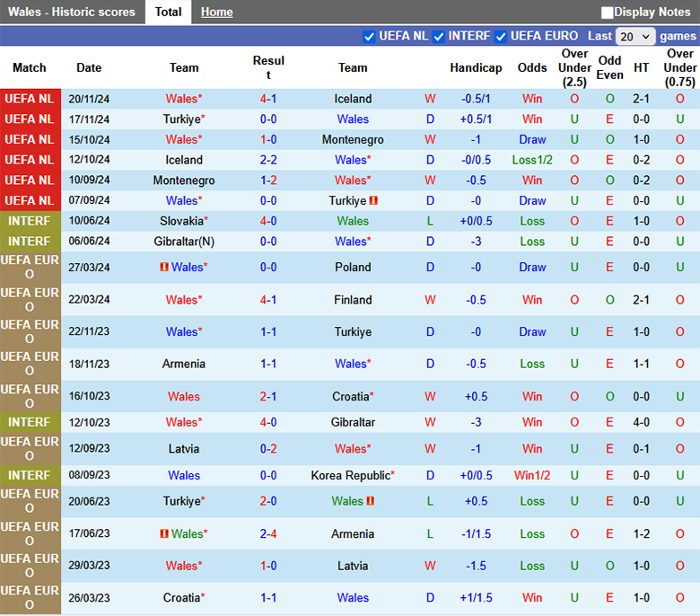
Task: Enable the Display Notes checkbox
Action: 607,13
